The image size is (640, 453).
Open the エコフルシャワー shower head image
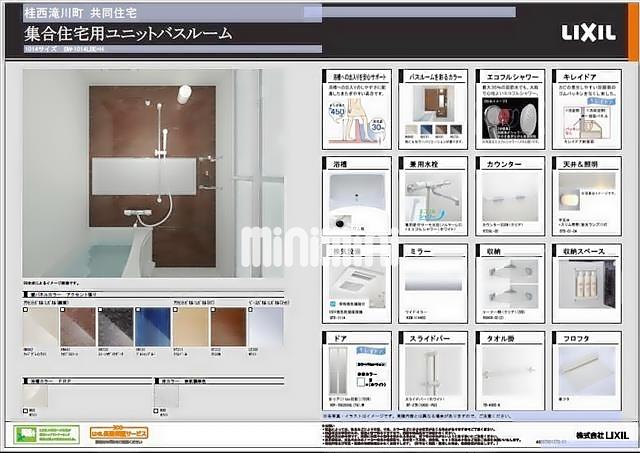tap(510, 119)
